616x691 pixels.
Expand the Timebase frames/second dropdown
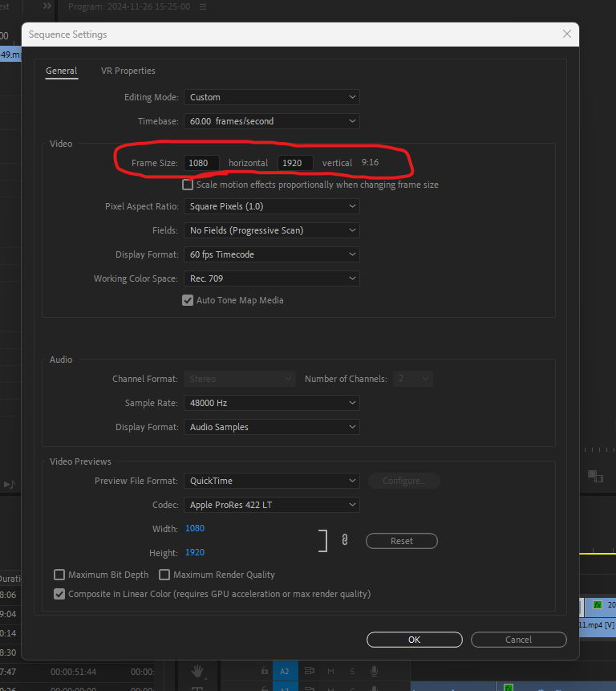tap(272, 121)
